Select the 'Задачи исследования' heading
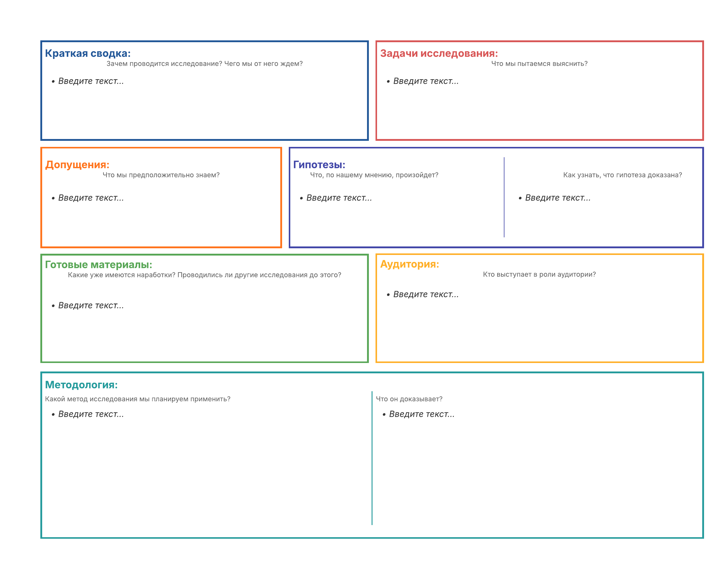Image resolution: width=728 pixels, height=563 pixels. 439,53
